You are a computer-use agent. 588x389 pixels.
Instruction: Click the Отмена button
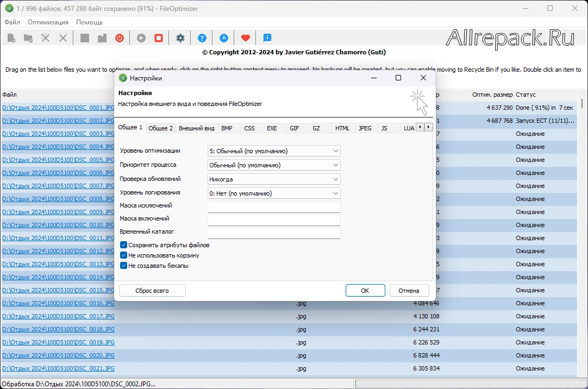409,291
